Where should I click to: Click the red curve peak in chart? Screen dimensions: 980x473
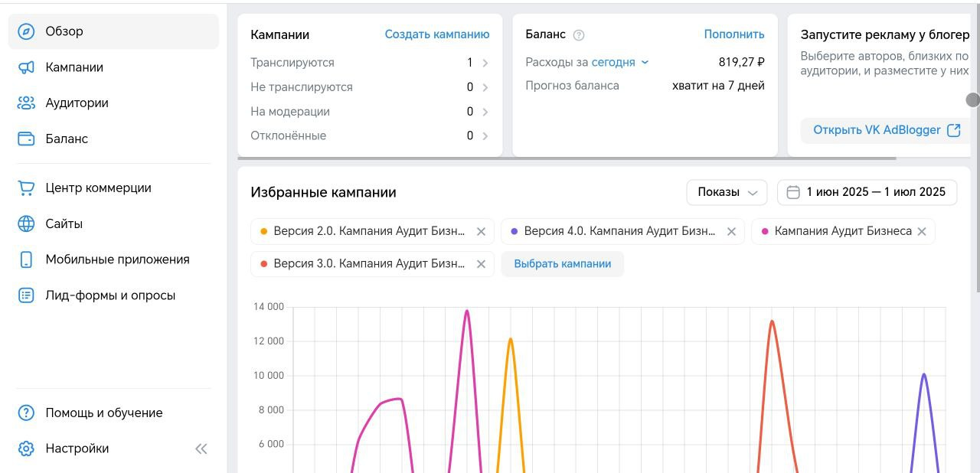pos(772,321)
